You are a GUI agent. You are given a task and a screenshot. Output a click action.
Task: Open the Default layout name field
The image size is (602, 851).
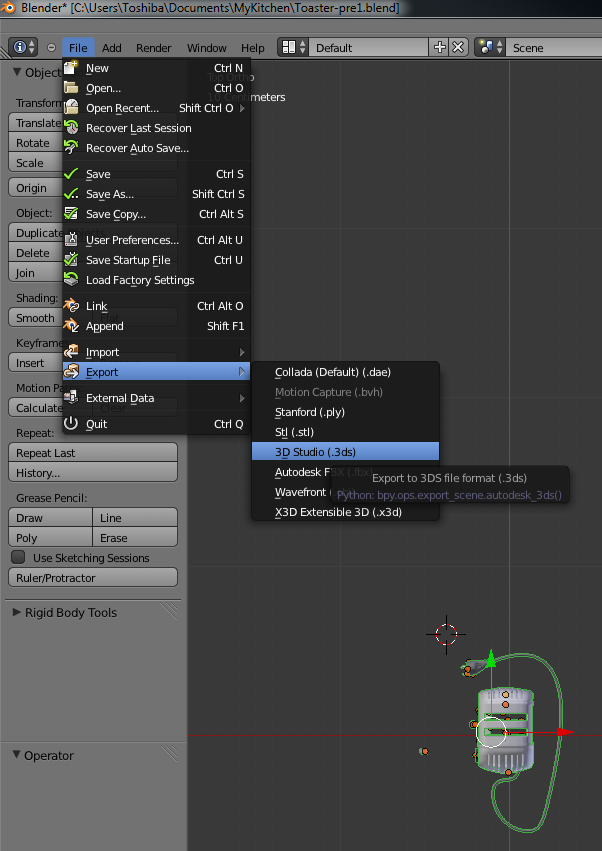pyautogui.click(x=370, y=48)
